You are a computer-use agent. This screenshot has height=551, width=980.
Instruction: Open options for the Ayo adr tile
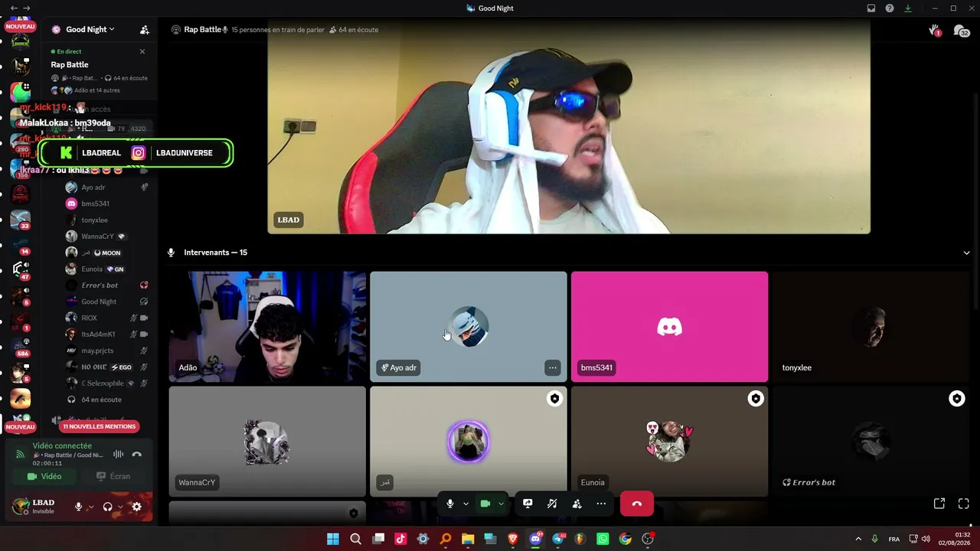point(552,368)
